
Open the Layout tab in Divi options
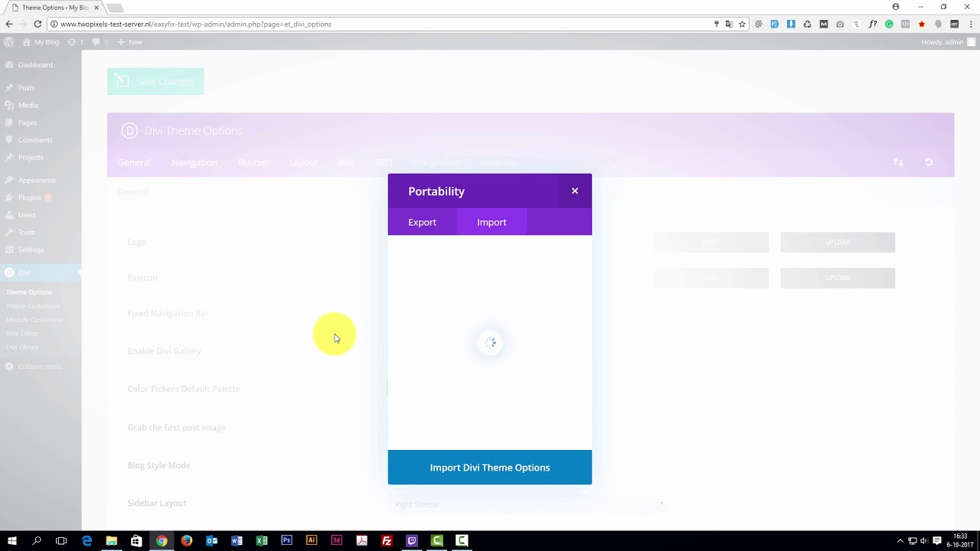coord(303,162)
